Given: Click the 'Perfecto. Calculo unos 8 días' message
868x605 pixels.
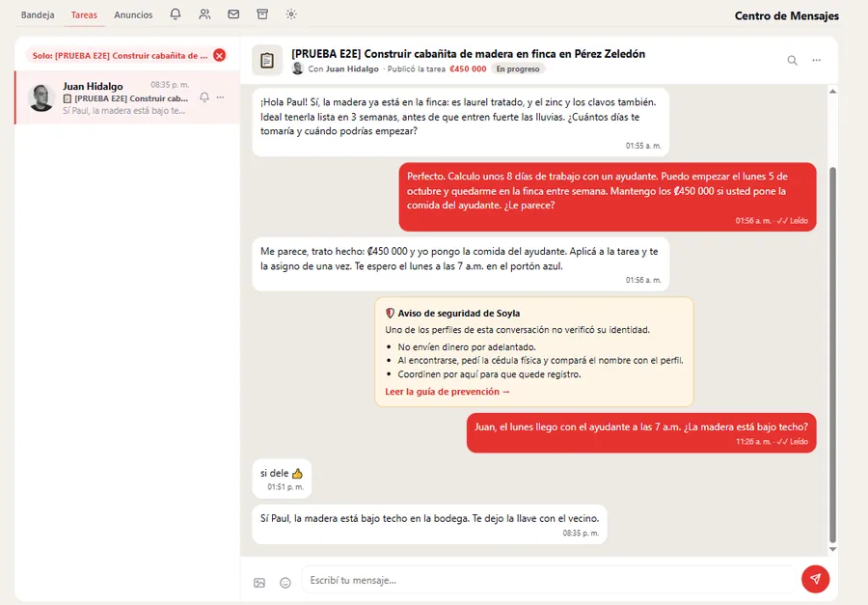Looking at the screenshot, I should (x=608, y=197).
